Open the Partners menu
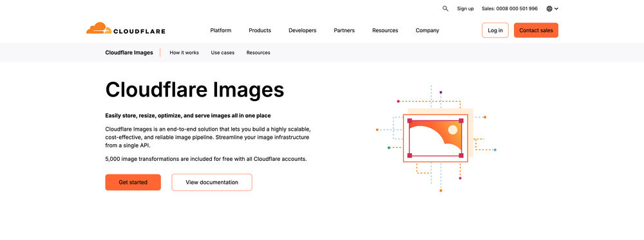 (344, 30)
